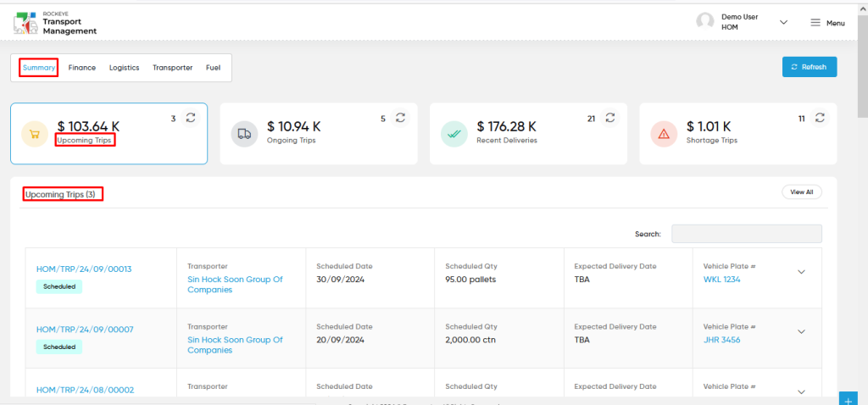Screen dimensions: 868x405
Task: Refresh the Ongoing Trips card
Action: (x=400, y=118)
